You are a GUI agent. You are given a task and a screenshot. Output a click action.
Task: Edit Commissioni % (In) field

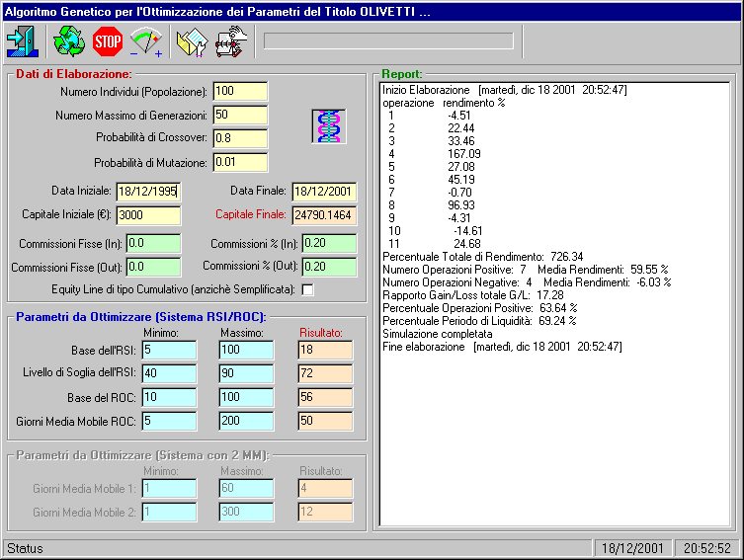(x=329, y=243)
